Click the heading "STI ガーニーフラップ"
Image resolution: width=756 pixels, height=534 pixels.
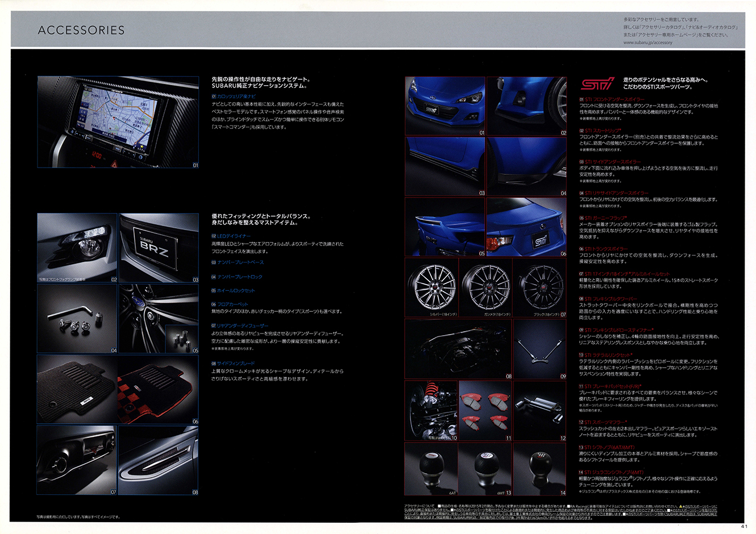[x=605, y=218]
